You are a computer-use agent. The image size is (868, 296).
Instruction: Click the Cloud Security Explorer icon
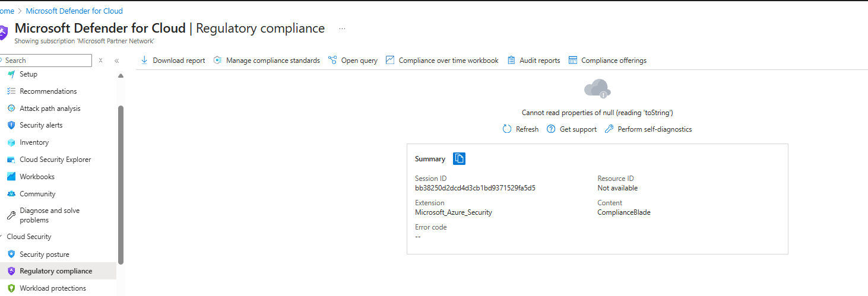[x=11, y=160]
